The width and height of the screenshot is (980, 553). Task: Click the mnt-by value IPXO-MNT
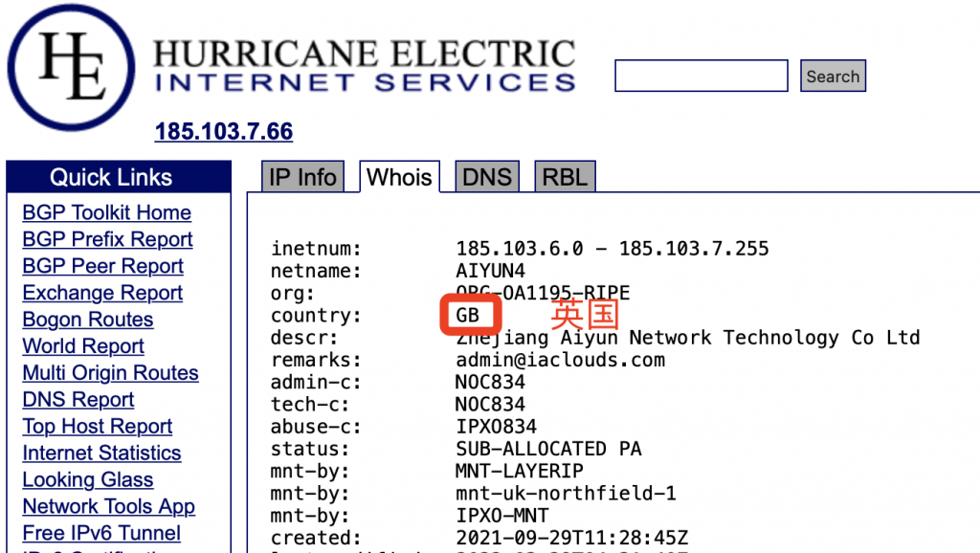pos(502,516)
